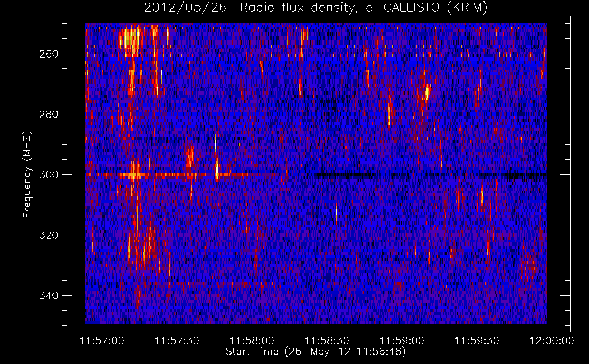Click the 11:58:30 time tick label
The height and width of the screenshot is (364, 589).
coord(327,341)
